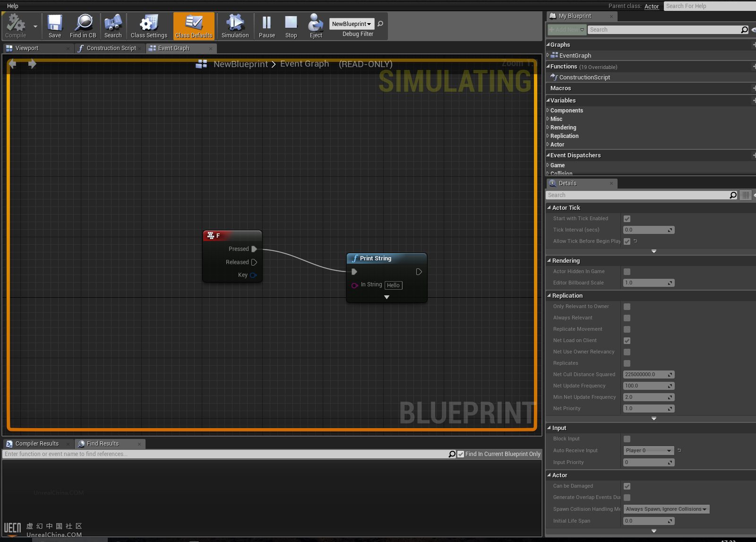Screen dimensions: 756x542
Task: Click the Pressed execution pin
Action: pyautogui.click(x=254, y=249)
